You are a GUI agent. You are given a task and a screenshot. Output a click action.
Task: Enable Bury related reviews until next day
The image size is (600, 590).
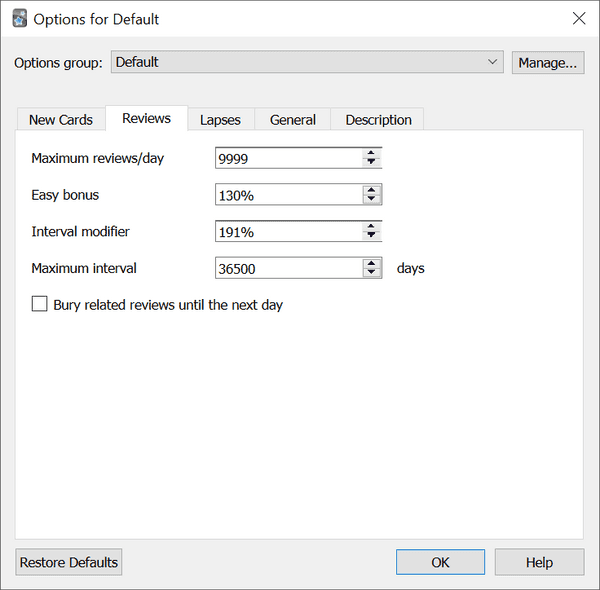click(x=40, y=304)
